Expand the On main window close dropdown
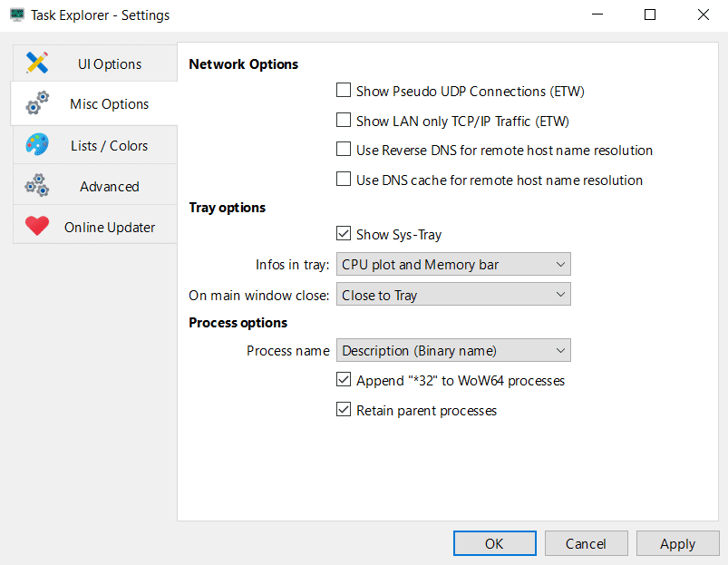 [x=453, y=295]
